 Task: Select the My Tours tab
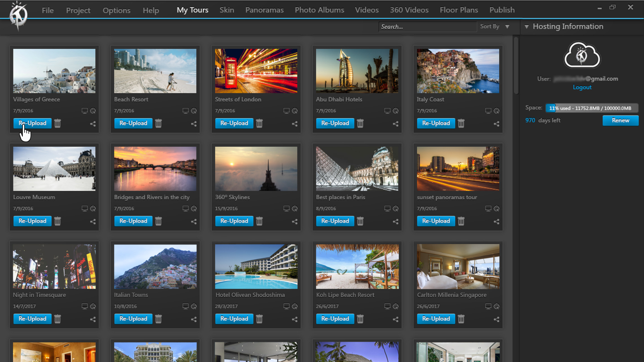[193, 10]
